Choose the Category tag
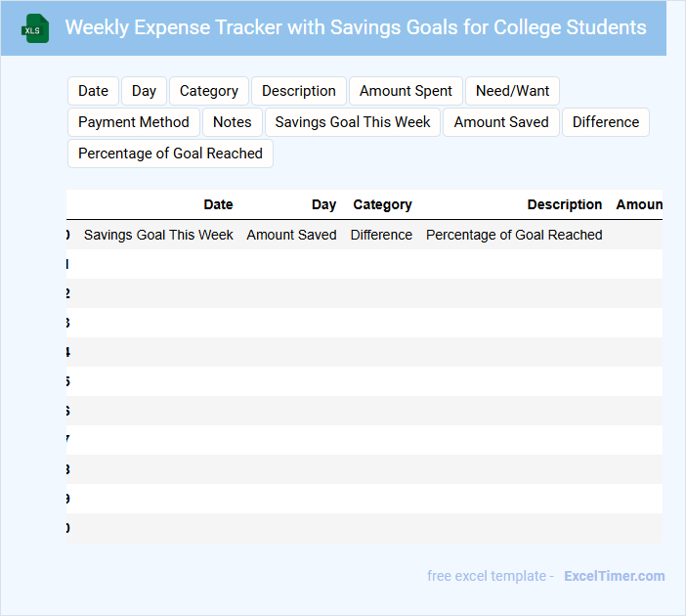The image size is (686, 616). coord(209,91)
